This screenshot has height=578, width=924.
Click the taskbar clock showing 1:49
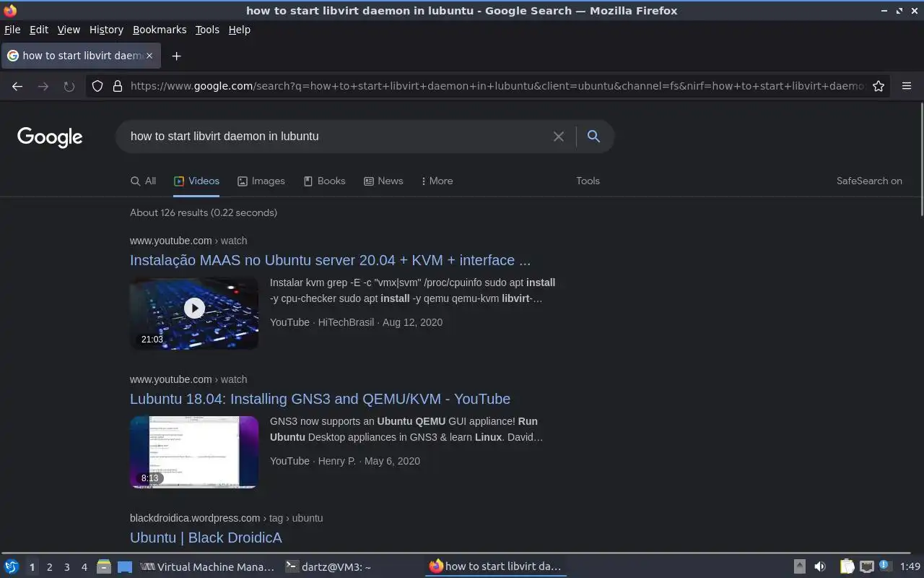pos(910,567)
